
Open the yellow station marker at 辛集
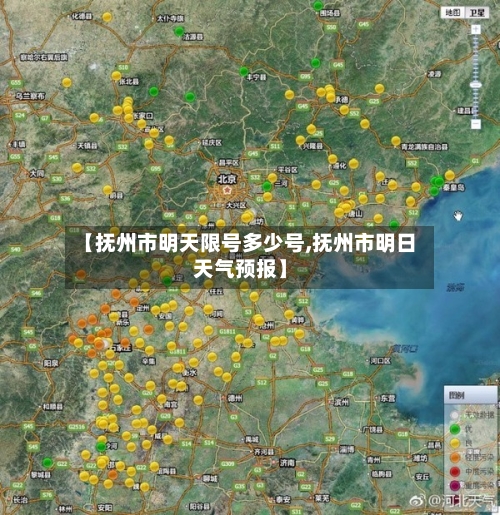tap(150, 350)
